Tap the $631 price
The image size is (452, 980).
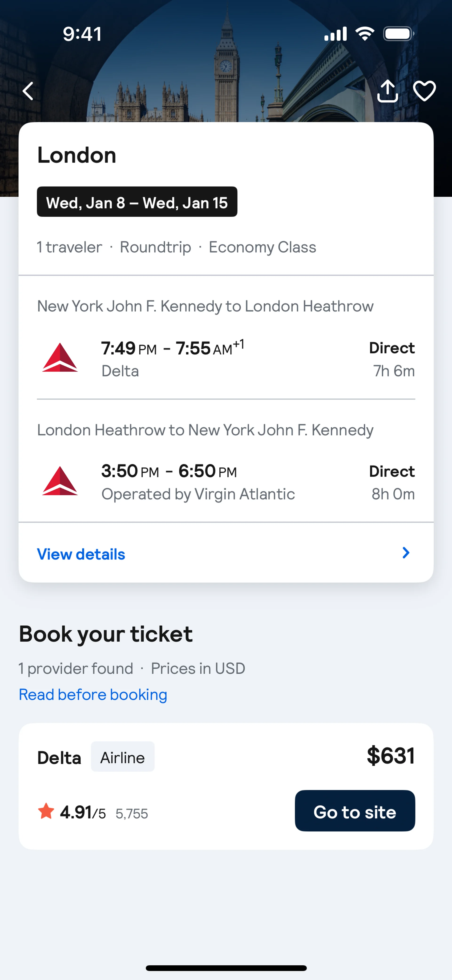390,756
